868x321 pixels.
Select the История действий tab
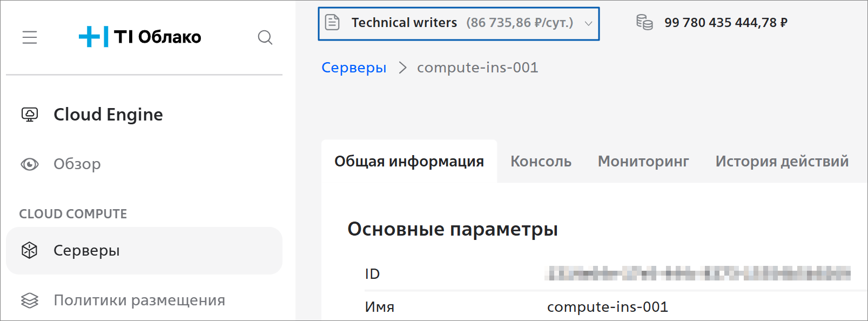point(782,162)
